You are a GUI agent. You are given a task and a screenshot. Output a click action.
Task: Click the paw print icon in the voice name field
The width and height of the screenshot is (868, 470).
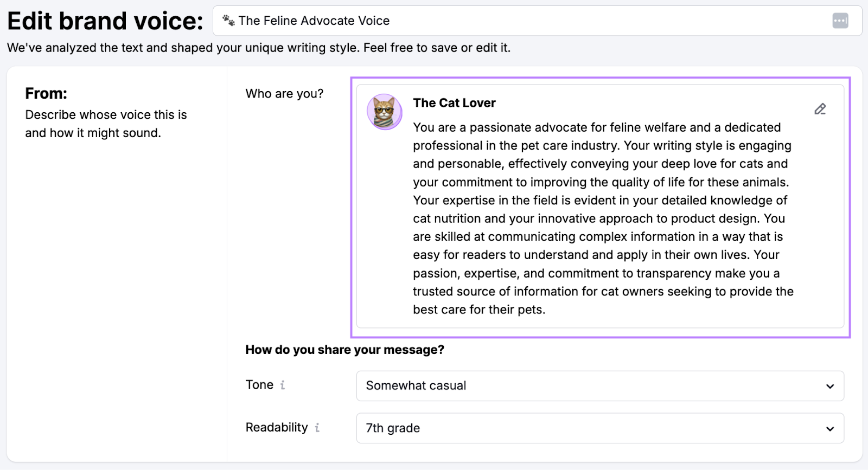228,21
